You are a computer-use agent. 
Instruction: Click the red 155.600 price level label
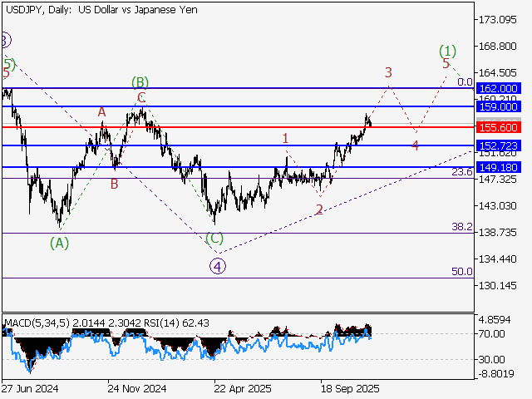(x=498, y=127)
